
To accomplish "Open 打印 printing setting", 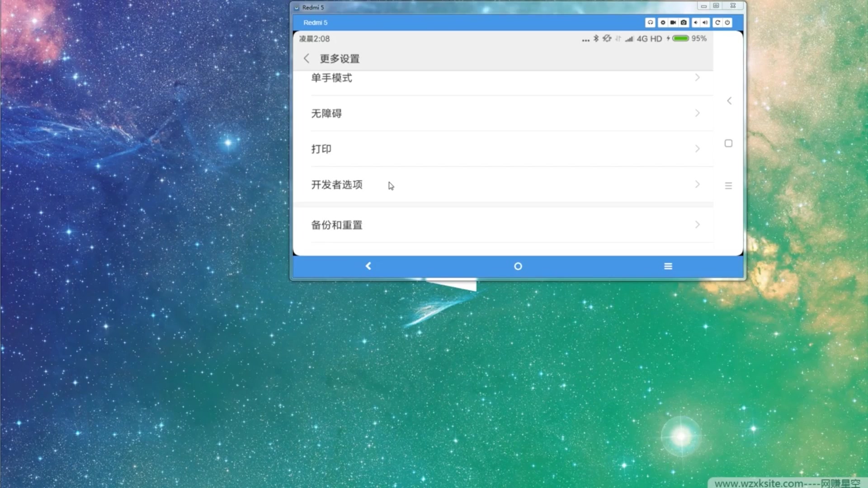I will [503, 149].
